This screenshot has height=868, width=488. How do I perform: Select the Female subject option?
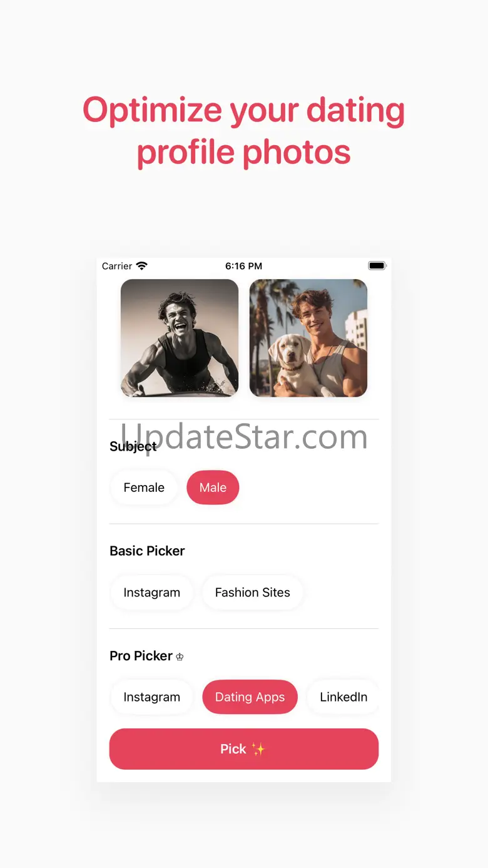(x=144, y=488)
